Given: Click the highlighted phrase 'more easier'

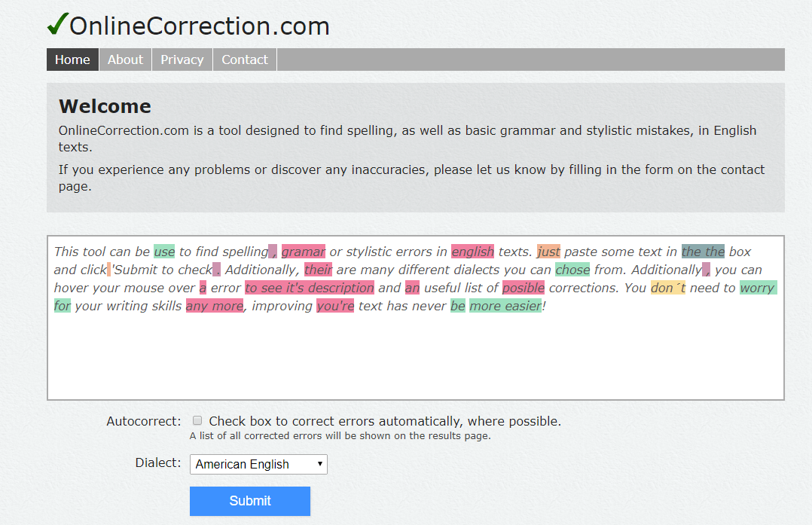Looking at the screenshot, I should point(505,306).
